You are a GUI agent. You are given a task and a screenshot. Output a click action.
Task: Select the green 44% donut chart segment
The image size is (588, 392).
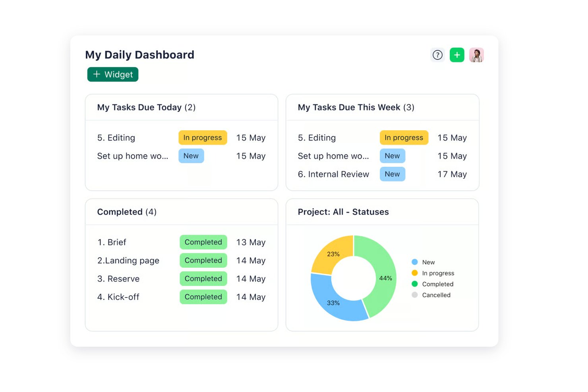click(385, 278)
